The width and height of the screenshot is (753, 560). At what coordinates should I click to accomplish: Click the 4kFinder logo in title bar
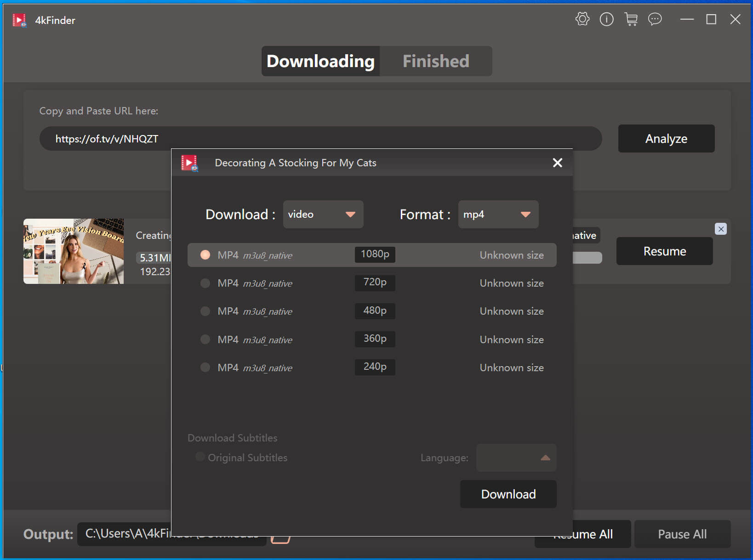(x=19, y=20)
